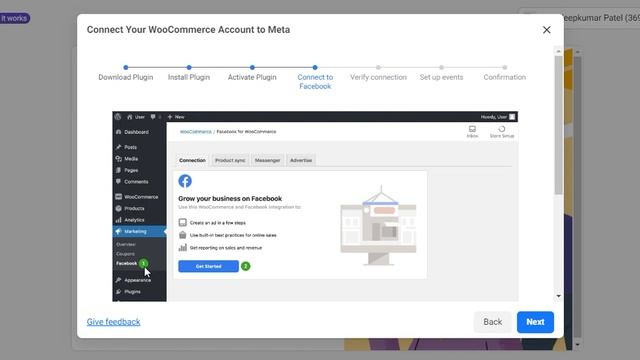Click the WooCommerce setup tutorial screenshot
The width and height of the screenshot is (640, 360).
(x=315, y=206)
